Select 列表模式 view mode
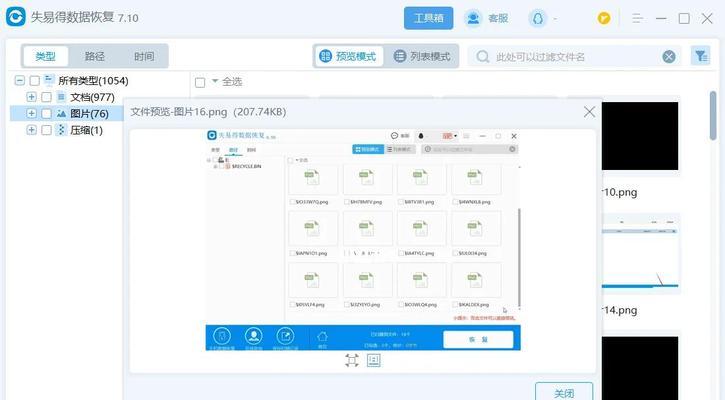This screenshot has height=400, width=725. (422, 56)
